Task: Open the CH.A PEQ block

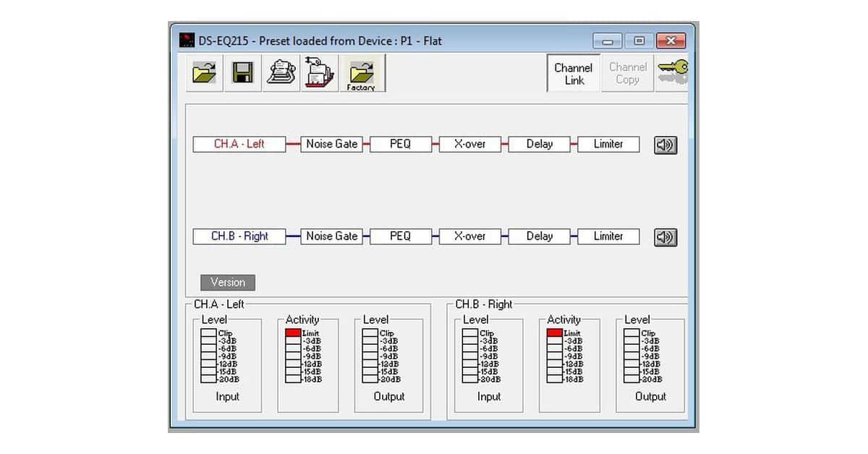Action: tap(400, 144)
